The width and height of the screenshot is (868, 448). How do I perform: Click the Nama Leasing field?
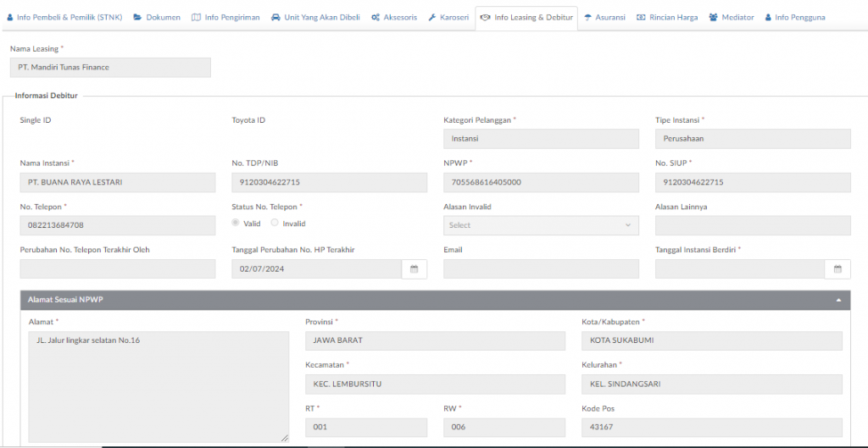click(110, 68)
